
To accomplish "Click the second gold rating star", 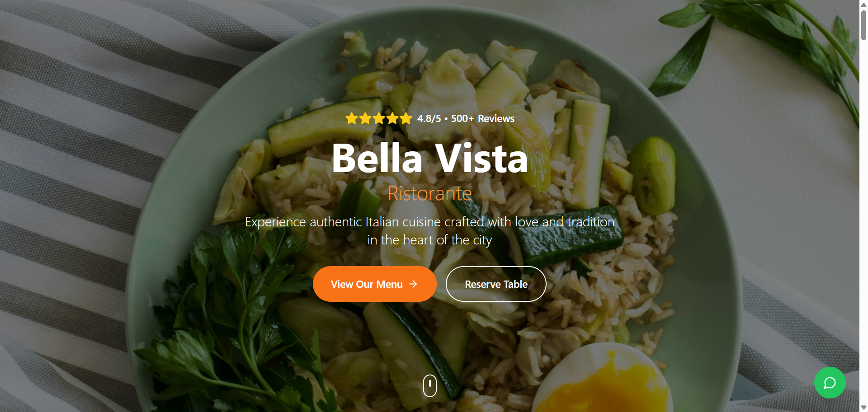I will (365, 118).
